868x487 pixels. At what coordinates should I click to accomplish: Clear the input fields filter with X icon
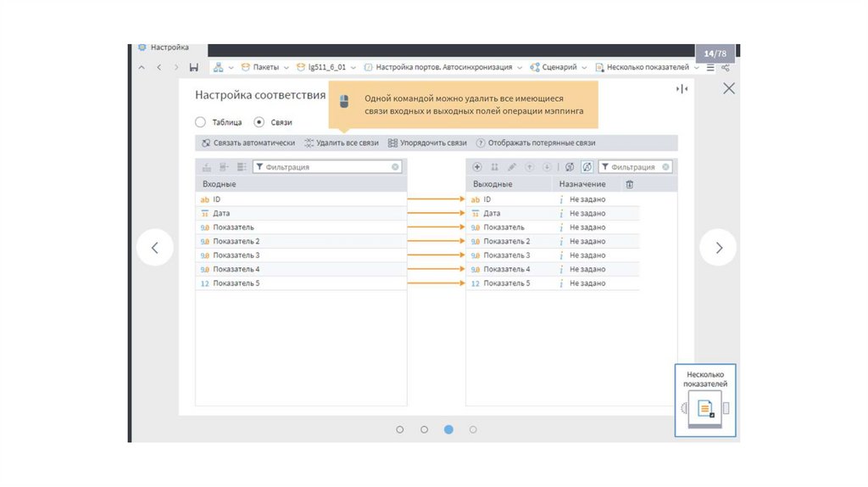tap(395, 167)
